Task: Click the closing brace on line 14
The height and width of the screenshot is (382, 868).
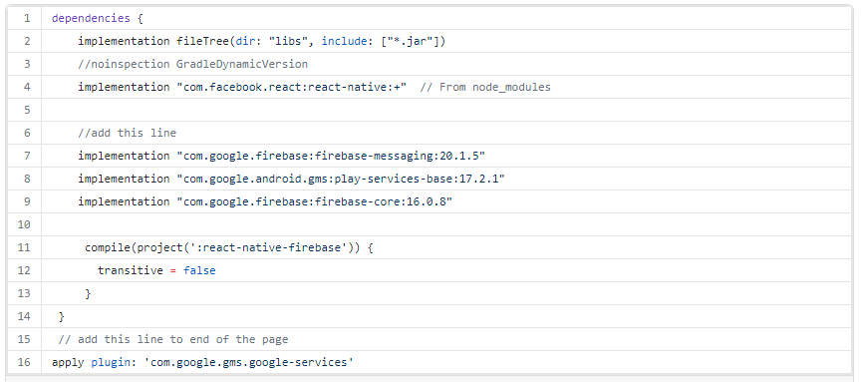Action: point(62,316)
